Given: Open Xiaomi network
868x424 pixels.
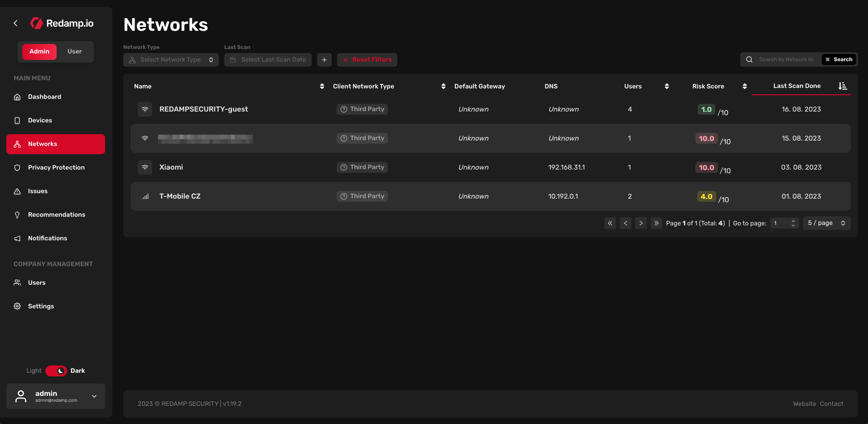Looking at the screenshot, I should [171, 167].
